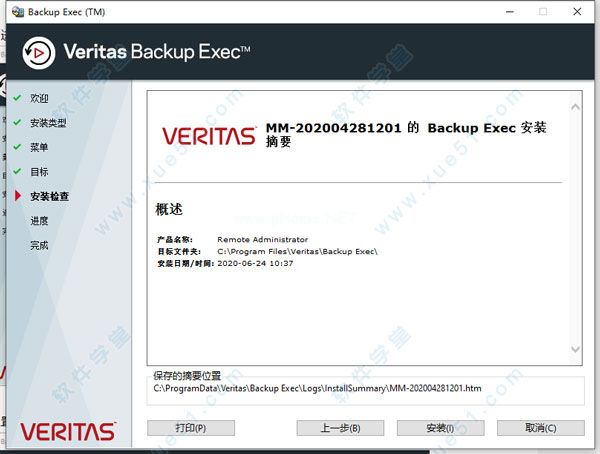Screen dimensions: 600x454
Task: Click the VERITAS logo in the summary panel
Action: coord(208,137)
